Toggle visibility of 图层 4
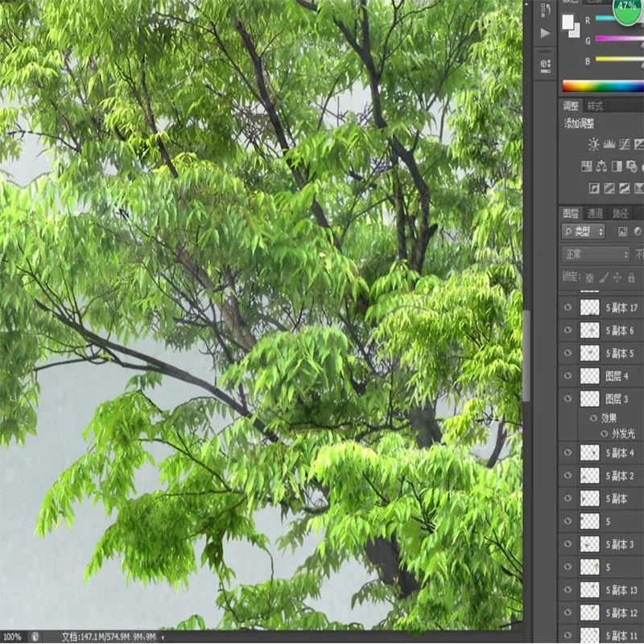The width and height of the screenshot is (644, 644). click(x=568, y=376)
